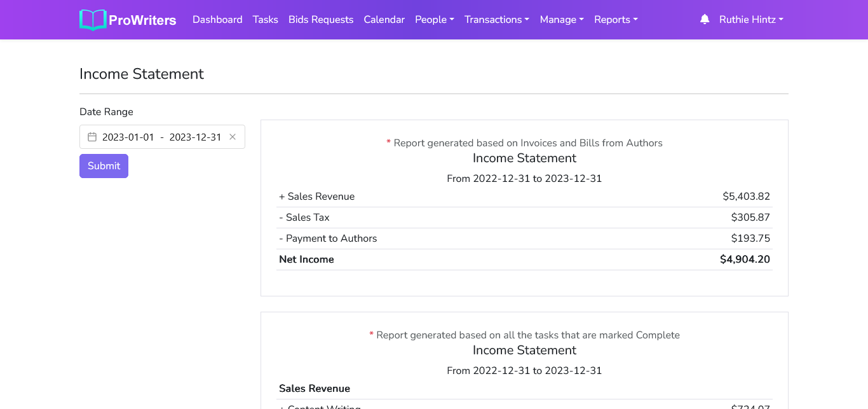Viewport: 868px width, 409px height.
Task: Click the ProWriters book logo icon
Action: (x=93, y=20)
